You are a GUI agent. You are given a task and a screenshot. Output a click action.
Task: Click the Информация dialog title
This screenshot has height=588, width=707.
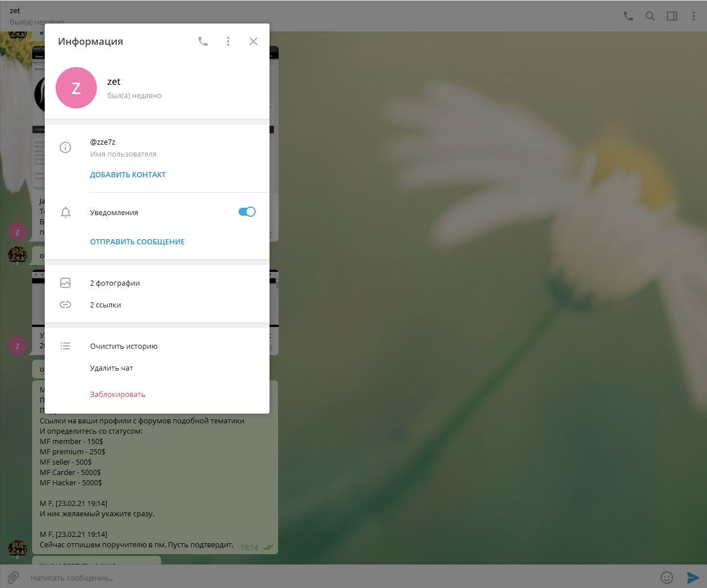point(91,41)
